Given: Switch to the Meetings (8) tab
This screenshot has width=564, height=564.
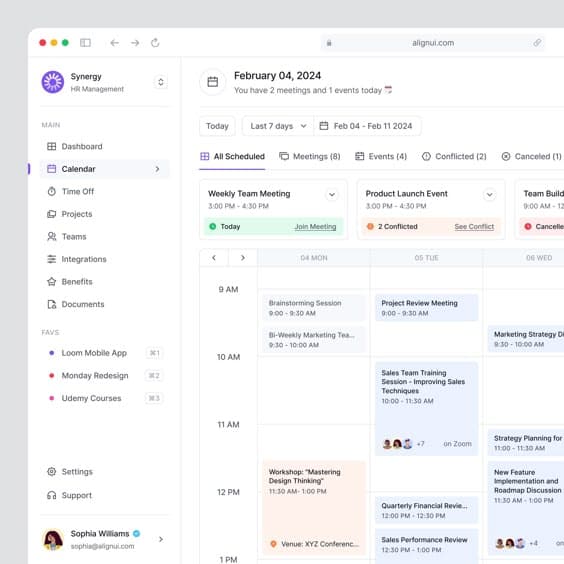Looking at the screenshot, I should coord(310,156).
